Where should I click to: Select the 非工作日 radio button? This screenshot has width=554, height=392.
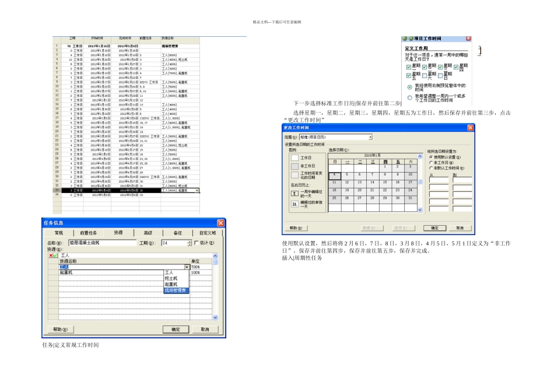431,163
